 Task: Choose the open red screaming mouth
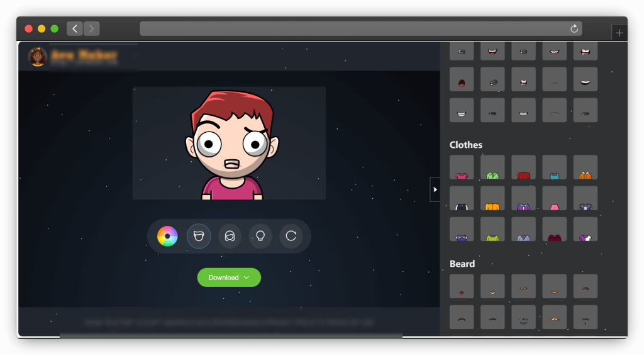point(462,79)
